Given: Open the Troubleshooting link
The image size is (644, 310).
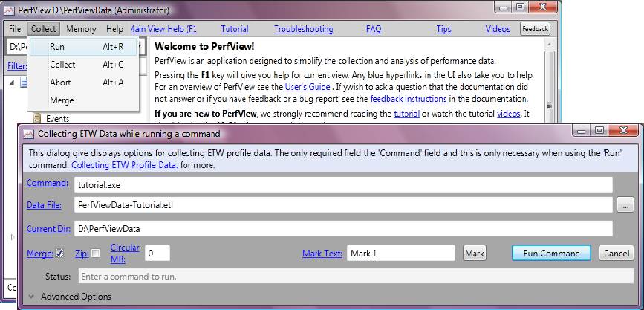Looking at the screenshot, I should [x=304, y=29].
